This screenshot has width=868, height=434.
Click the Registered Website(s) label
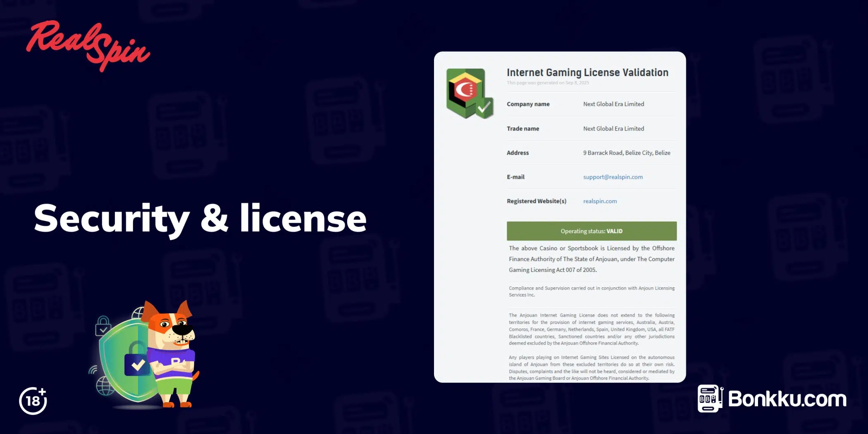[x=537, y=201]
